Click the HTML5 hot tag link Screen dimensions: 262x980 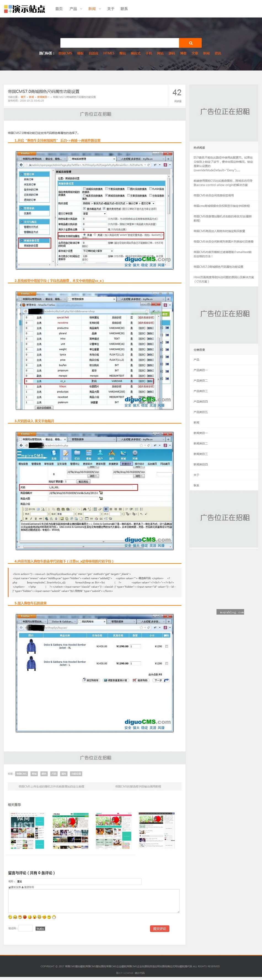tap(109, 53)
